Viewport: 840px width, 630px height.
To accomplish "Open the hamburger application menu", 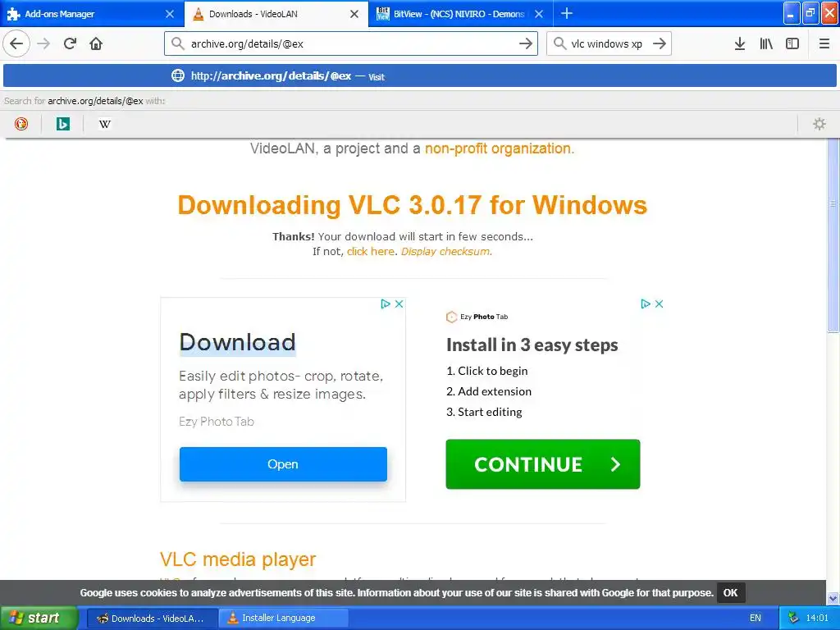I will pos(824,43).
